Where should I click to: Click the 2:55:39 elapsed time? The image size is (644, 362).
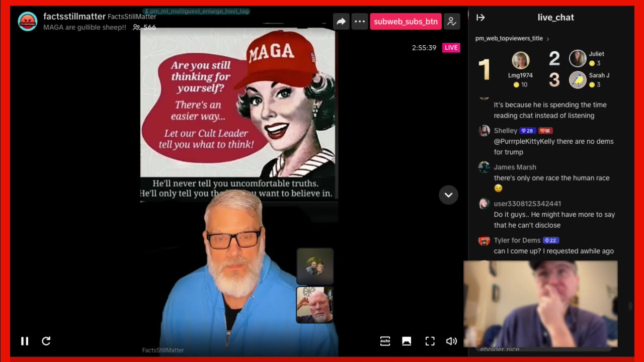(424, 48)
